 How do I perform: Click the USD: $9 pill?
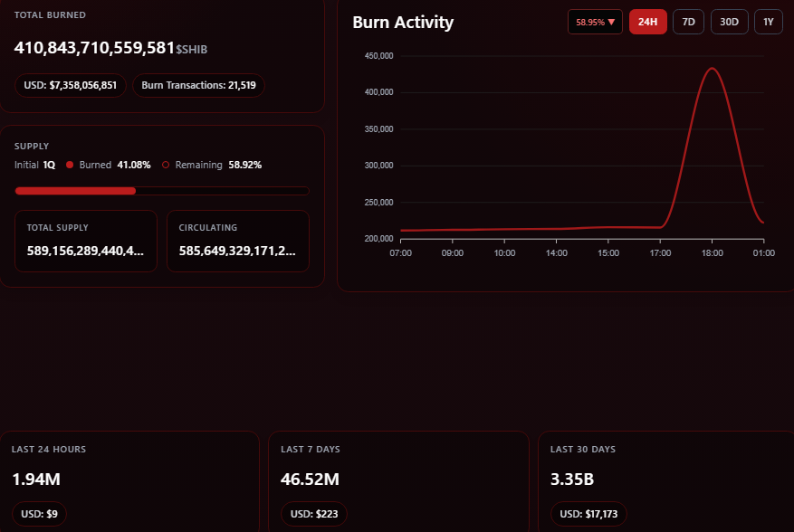tap(39, 514)
